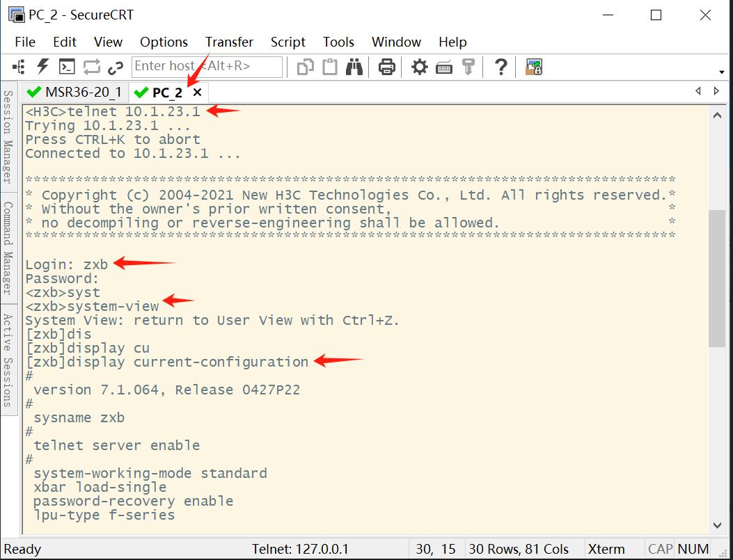Click the Paste clipboard icon
Viewport: 733px width, 560px height.
329,67
